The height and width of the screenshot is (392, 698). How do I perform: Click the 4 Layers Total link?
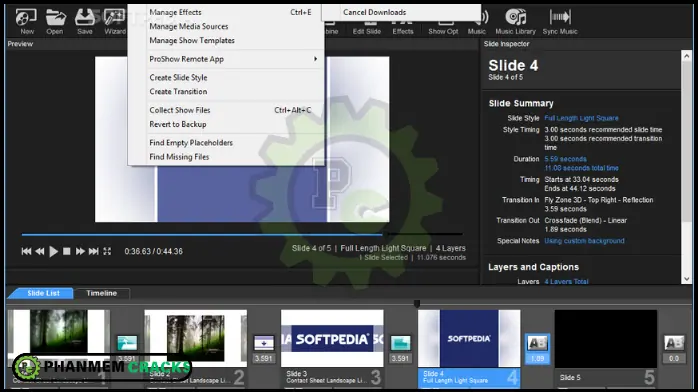pos(566,282)
